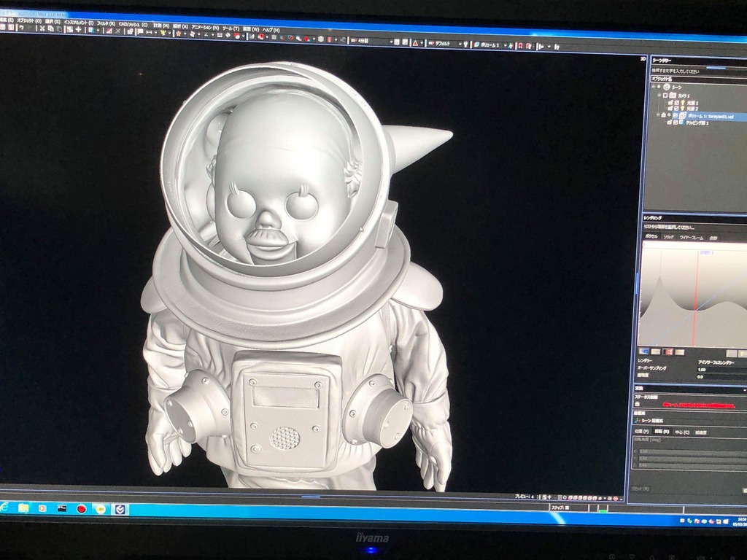Click the lock icon in the ステータス section

637,404
